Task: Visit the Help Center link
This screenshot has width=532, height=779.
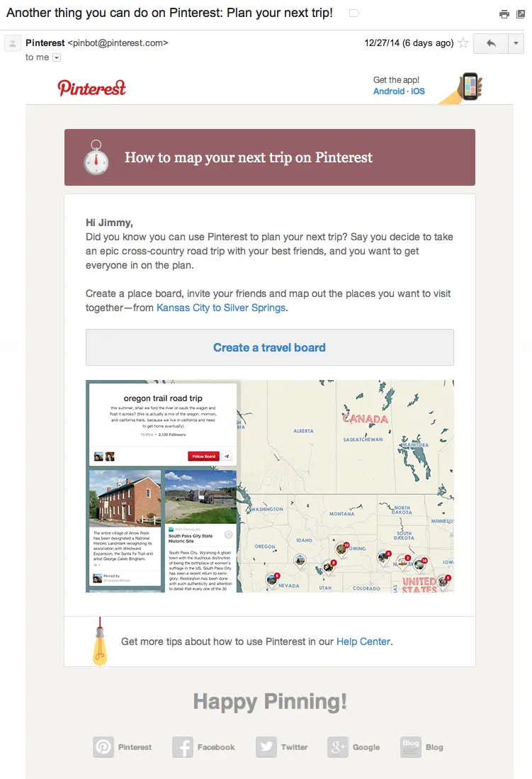Action: tap(363, 641)
